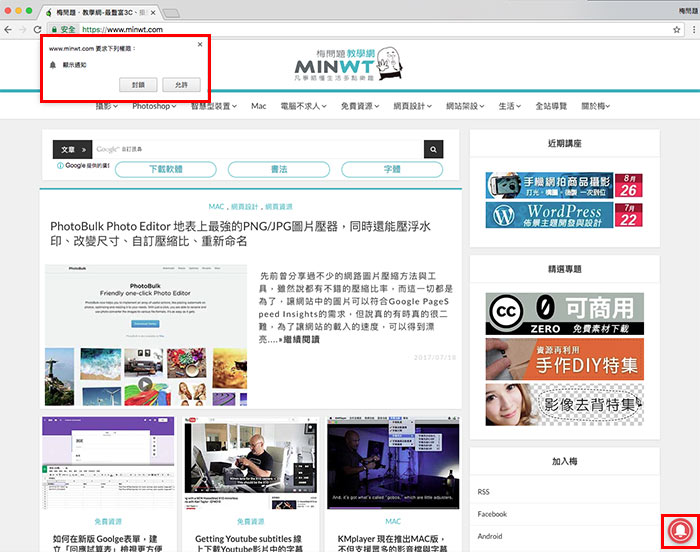Viewport: 700px width, 552px height.
Task: Close the browser tab
Action: (x=153, y=13)
